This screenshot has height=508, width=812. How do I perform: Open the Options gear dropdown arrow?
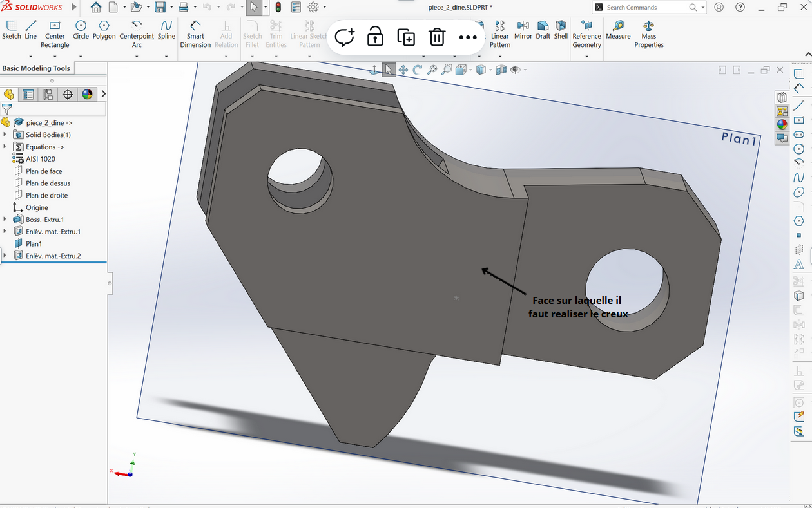point(324,7)
